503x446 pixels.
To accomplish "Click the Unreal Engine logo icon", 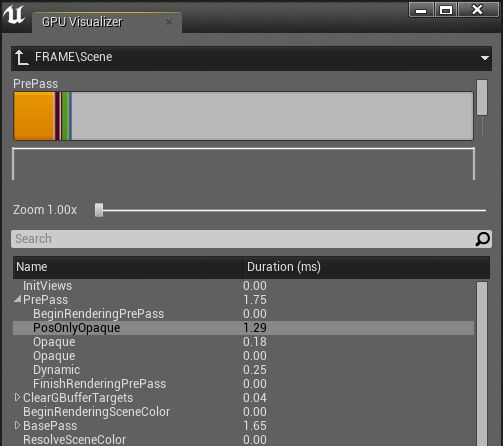I will (14, 15).
